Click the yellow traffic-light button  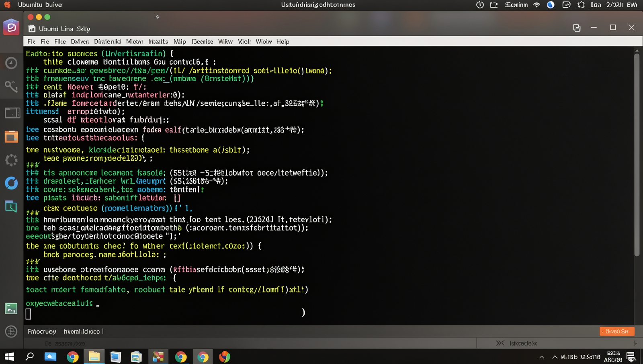click(x=39, y=17)
